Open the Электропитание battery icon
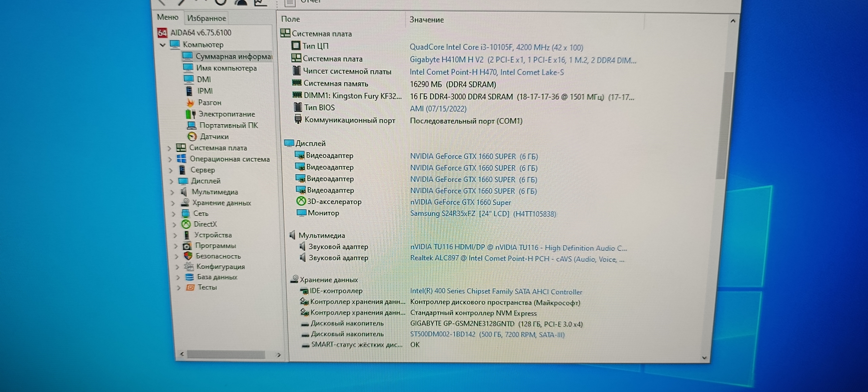The width and height of the screenshot is (868, 392). [191, 114]
